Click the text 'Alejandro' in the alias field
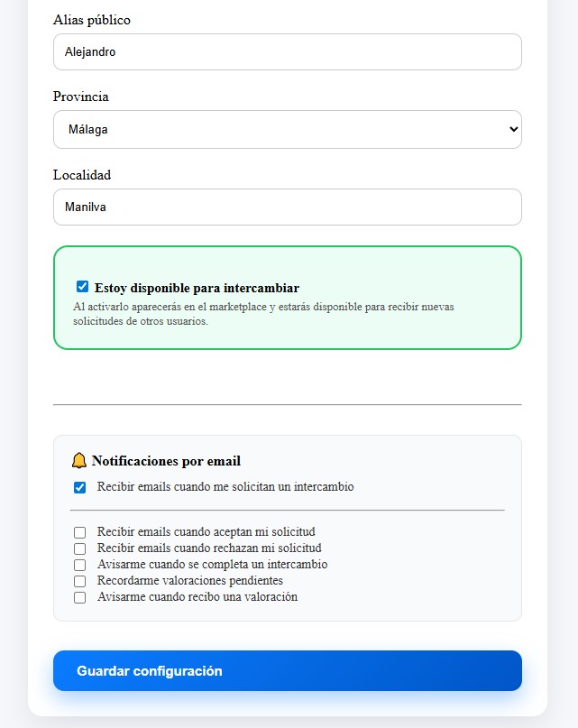 pos(87,51)
